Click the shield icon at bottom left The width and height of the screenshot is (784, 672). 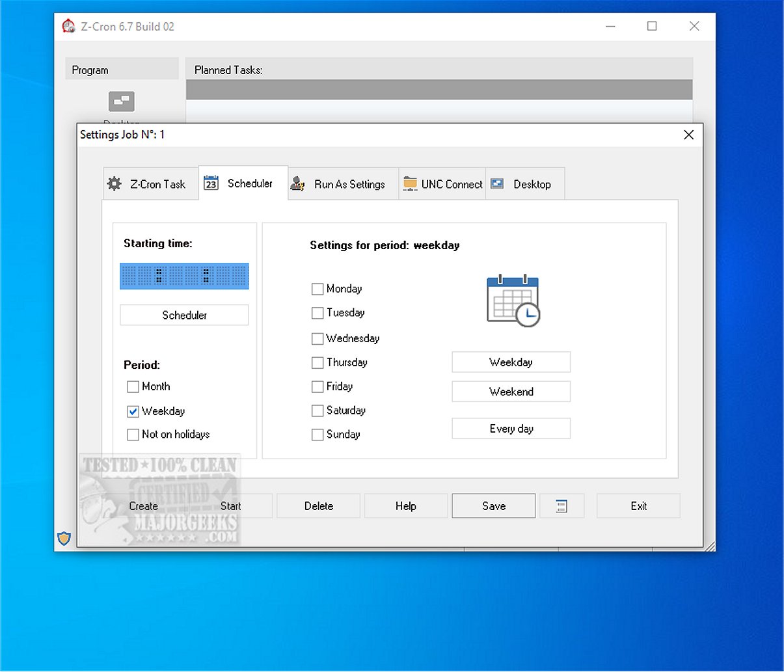tap(64, 538)
